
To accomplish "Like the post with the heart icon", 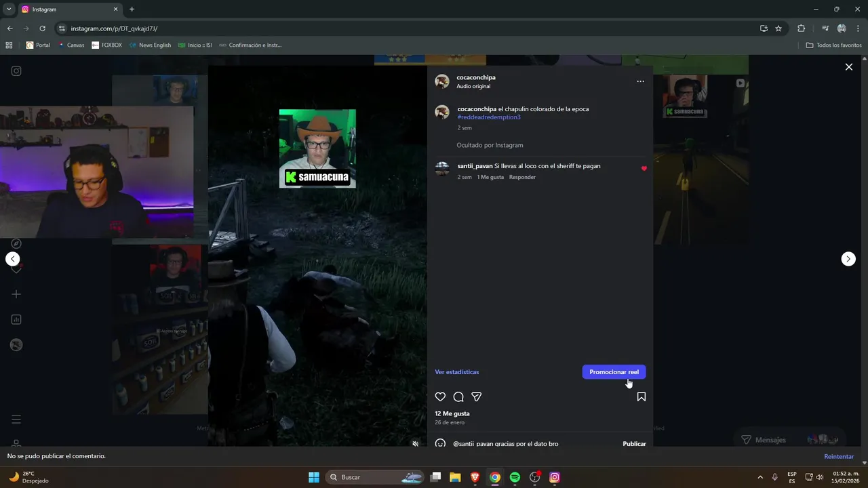I will coord(440,396).
